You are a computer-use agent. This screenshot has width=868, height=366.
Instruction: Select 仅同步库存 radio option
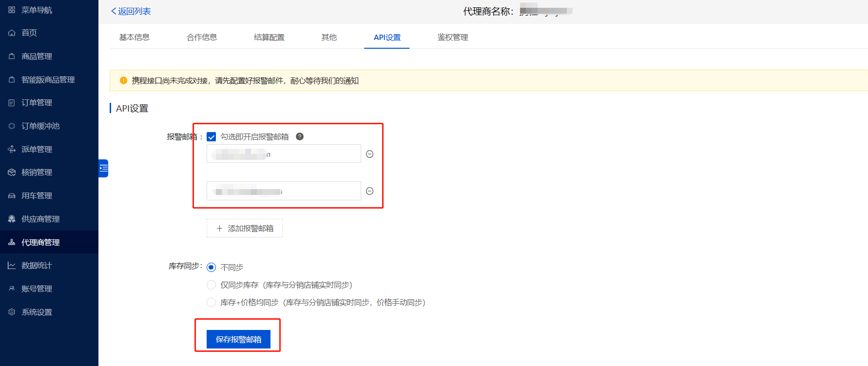[x=212, y=285]
